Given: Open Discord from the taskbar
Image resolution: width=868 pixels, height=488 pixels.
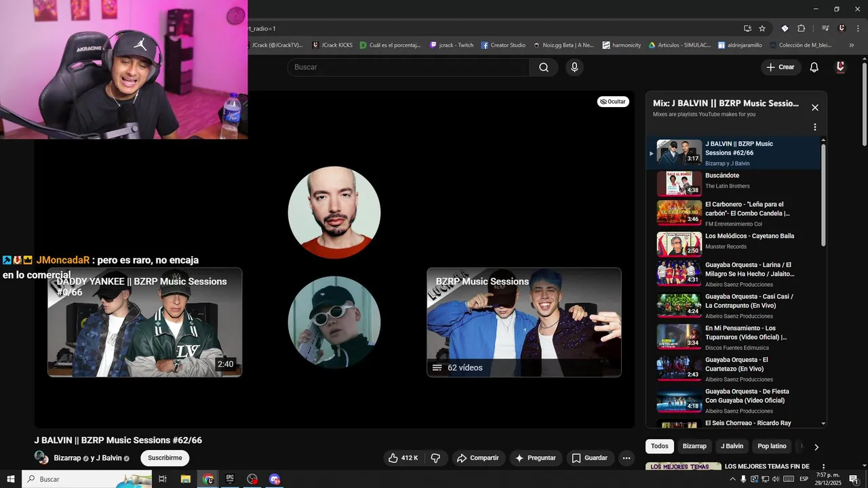Looking at the screenshot, I should coord(275,479).
